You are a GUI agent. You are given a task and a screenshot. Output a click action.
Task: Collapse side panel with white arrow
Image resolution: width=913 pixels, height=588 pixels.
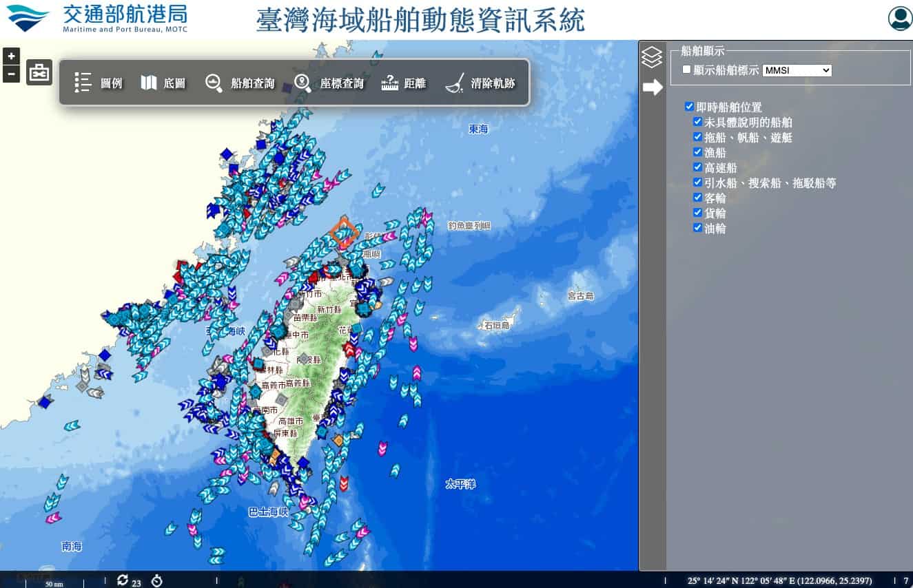653,87
